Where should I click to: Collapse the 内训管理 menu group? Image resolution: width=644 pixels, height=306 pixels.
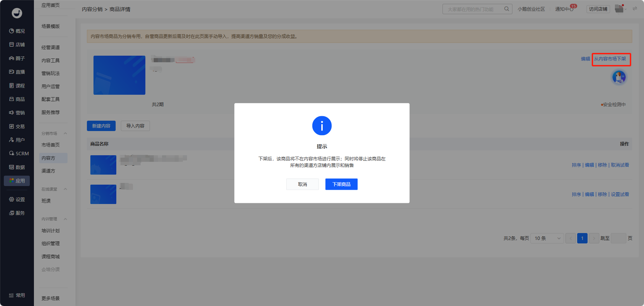click(65, 219)
